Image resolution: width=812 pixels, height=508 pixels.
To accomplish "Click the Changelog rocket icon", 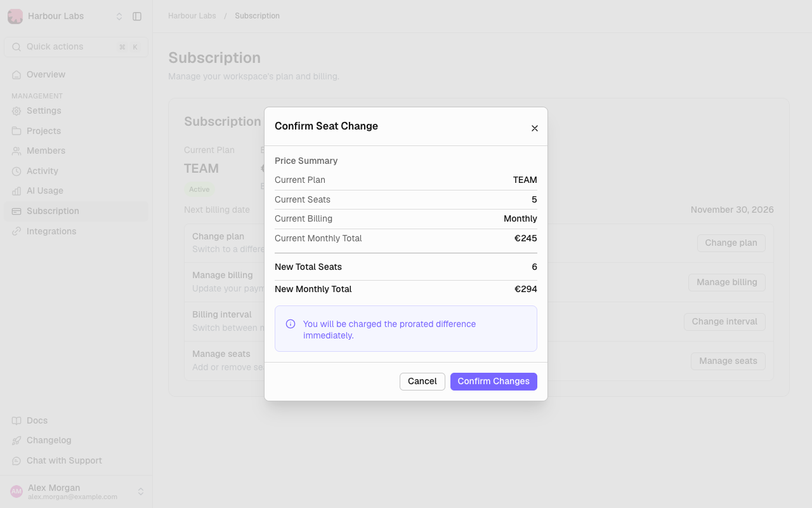I will click(16, 440).
